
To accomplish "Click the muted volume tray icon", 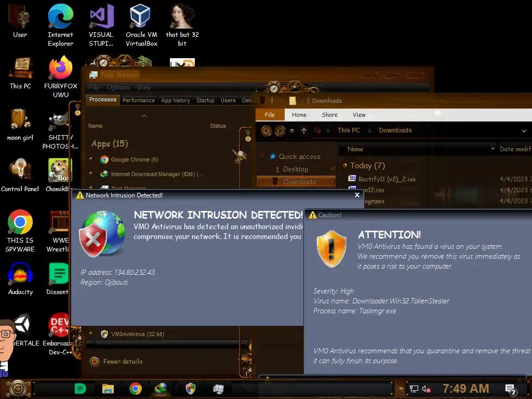I will (427, 389).
